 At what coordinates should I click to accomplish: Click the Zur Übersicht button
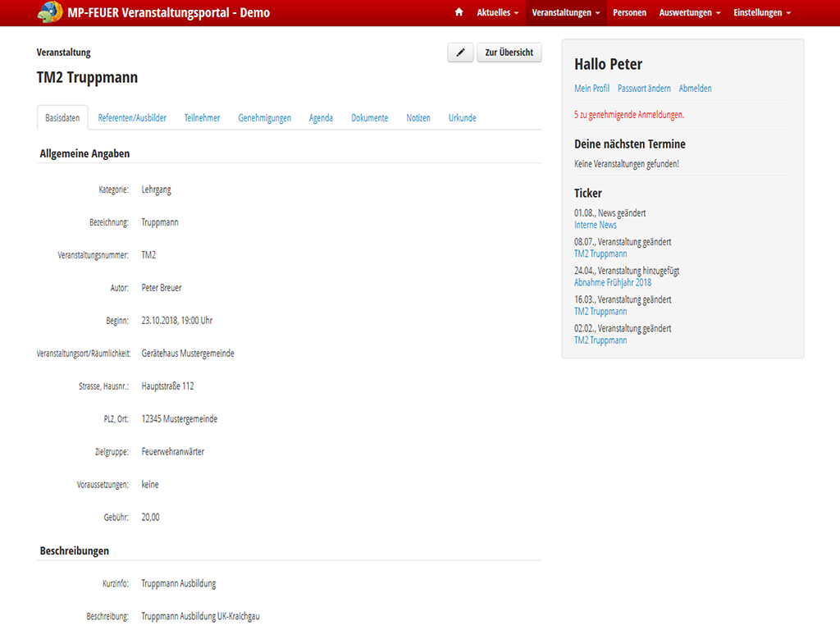click(x=509, y=52)
